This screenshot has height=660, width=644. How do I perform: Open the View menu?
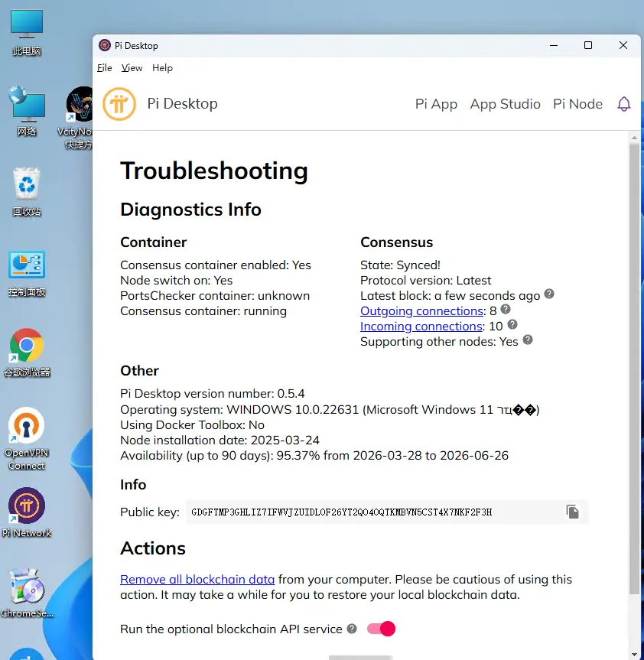[132, 68]
